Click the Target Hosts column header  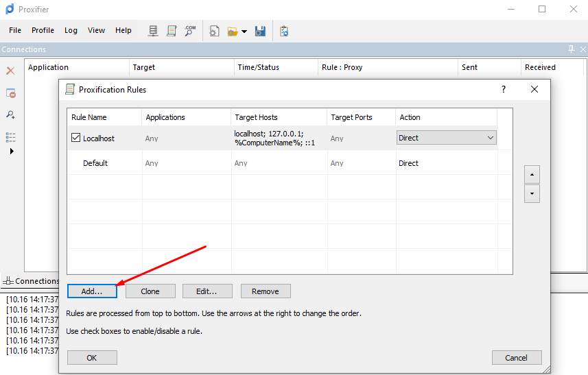click(x=279, y=117)
